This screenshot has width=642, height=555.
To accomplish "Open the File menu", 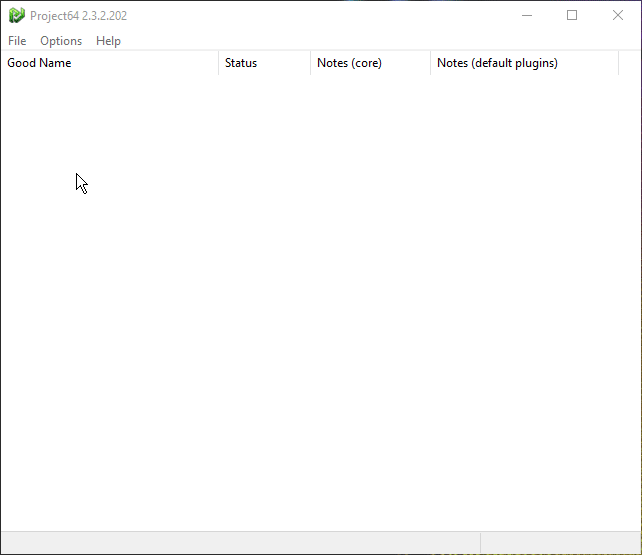I will 17,41.
